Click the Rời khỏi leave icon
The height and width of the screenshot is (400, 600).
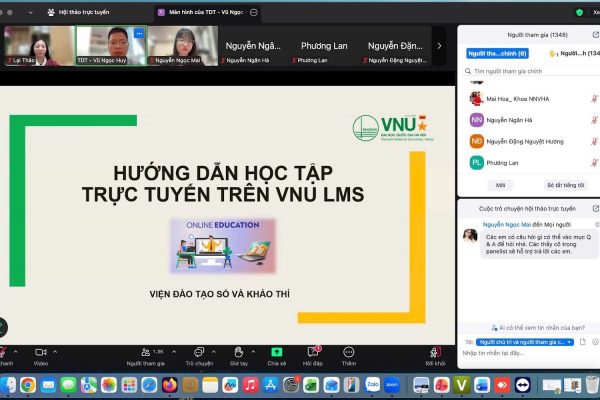[x=435, y=352]
